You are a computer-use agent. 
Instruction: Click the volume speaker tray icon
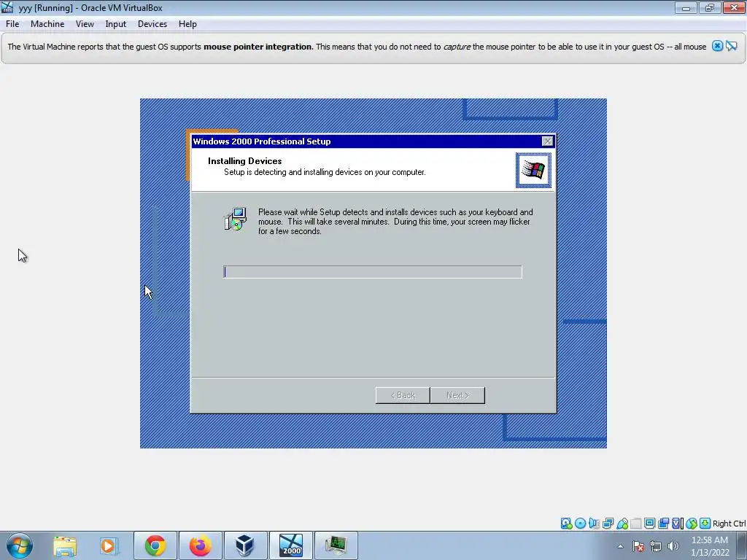click(x=673, y=546)
